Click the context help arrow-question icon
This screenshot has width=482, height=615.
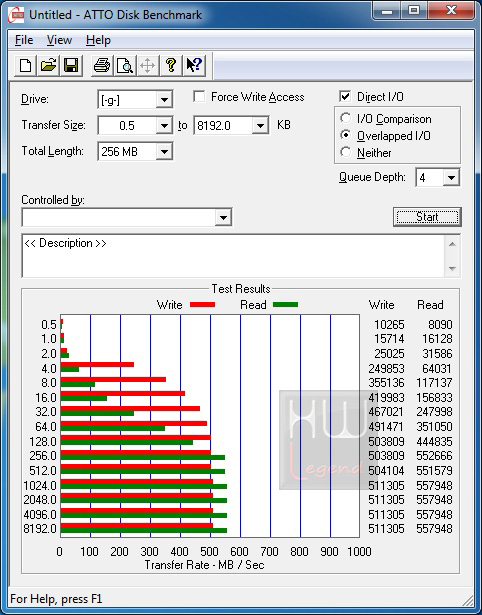click(194, 65)
